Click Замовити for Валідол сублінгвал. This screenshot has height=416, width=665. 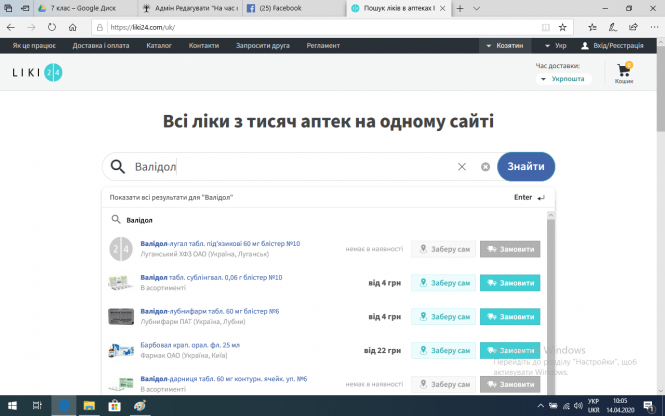coord(510,283)
